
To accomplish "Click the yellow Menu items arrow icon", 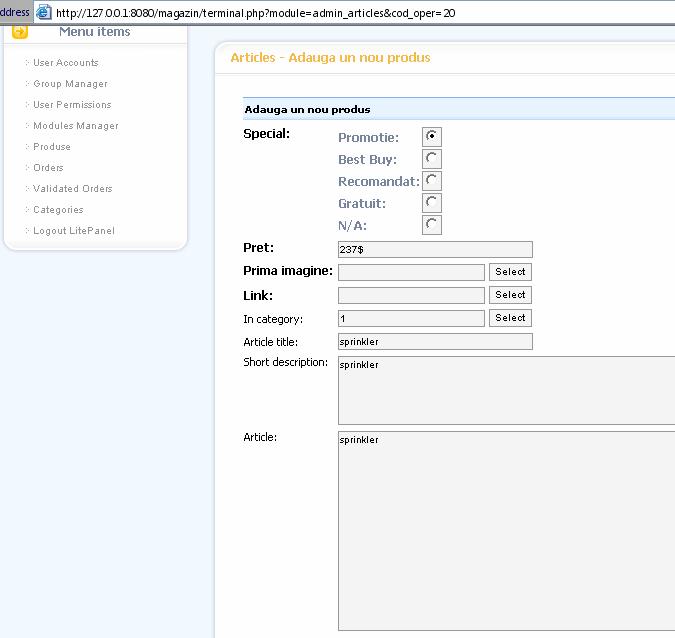I will [20, 32].
